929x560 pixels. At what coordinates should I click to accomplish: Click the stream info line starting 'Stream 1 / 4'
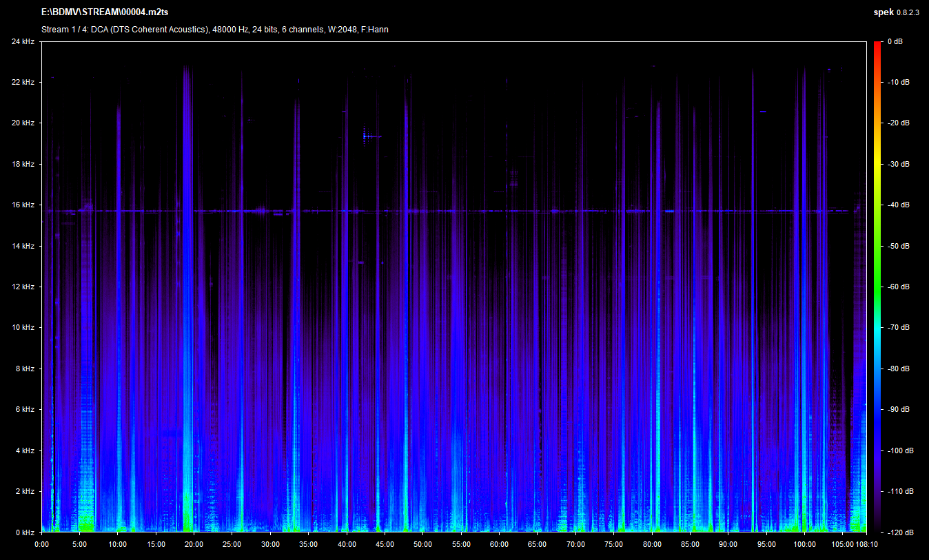[x=215, y=30]
